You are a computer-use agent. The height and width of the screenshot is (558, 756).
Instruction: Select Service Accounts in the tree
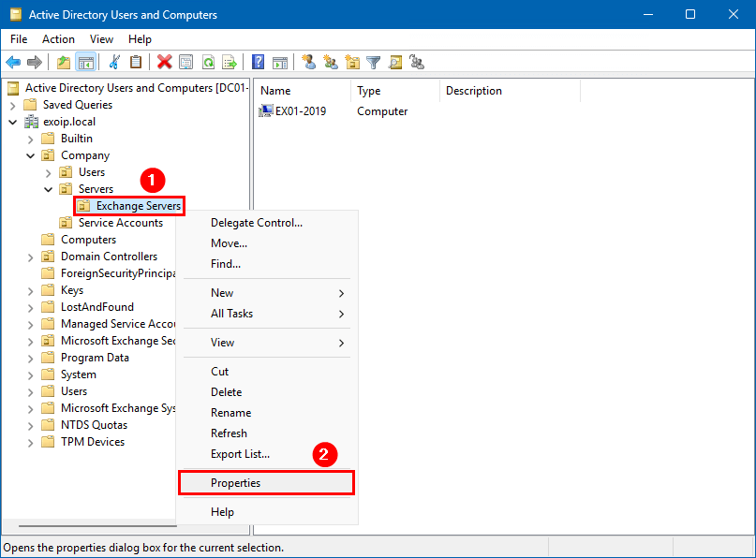point(120,223)
